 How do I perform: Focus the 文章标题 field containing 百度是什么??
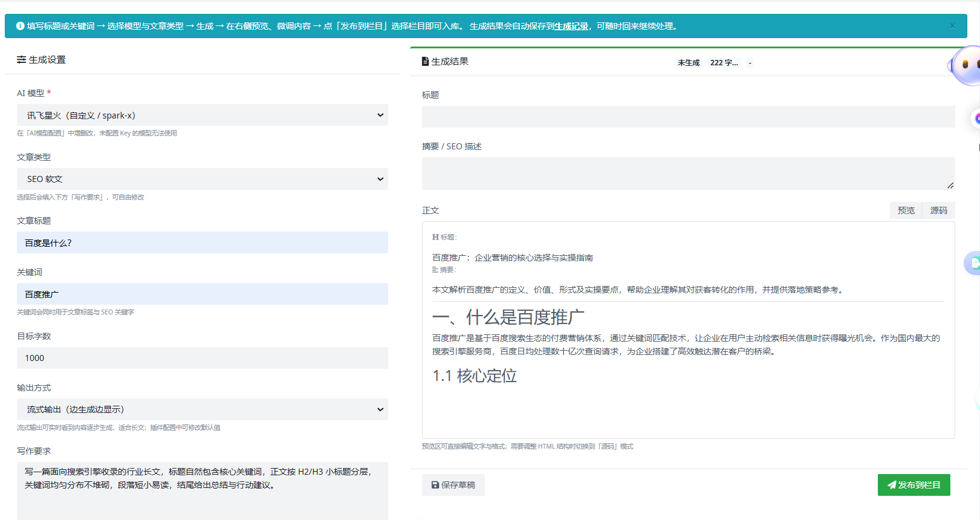203,242
